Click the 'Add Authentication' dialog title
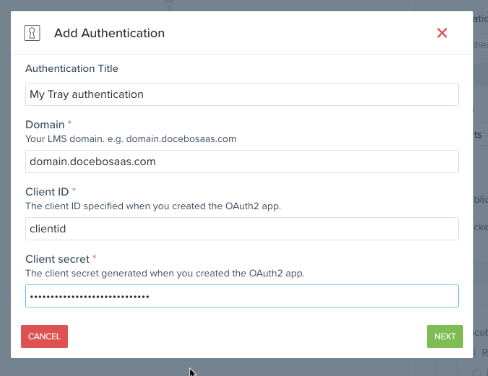Viewport: 488px width, 376px height. pyautogui.click(x=109, y=33)
